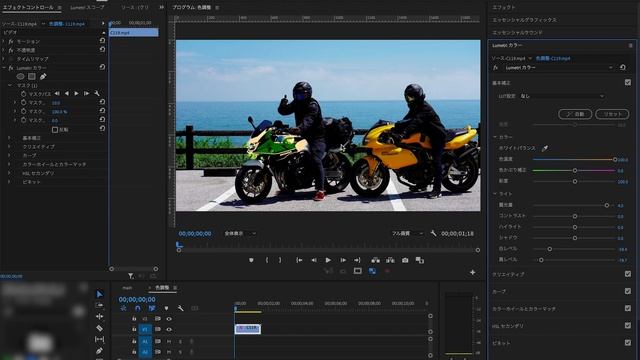Reset Lumetri カラー in Effect Controls
The image size is (640, 360).
pos(102,67)
